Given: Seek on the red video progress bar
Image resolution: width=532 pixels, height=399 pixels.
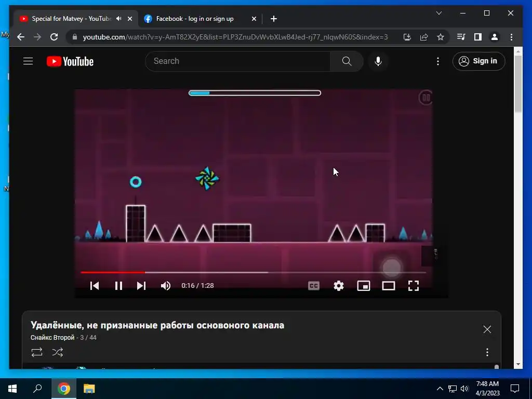Looking at the screenshot, I should (x=254, y=272).
